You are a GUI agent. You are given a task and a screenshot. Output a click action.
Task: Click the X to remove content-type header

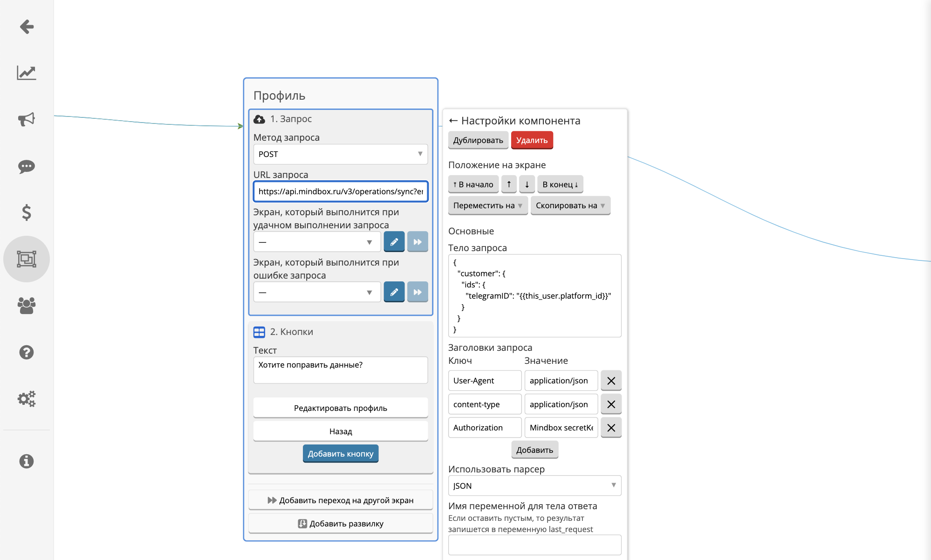[610, 404]
